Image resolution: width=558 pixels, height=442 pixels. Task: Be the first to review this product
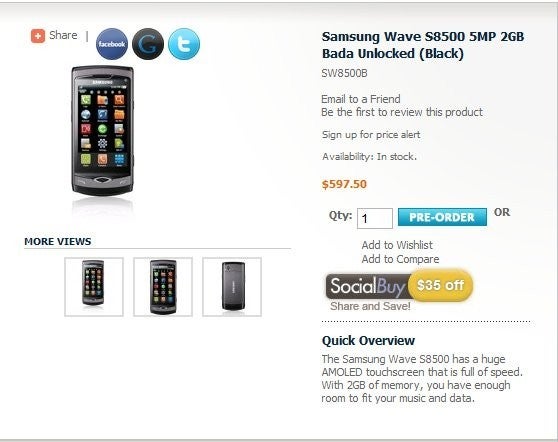pos(402,112)
